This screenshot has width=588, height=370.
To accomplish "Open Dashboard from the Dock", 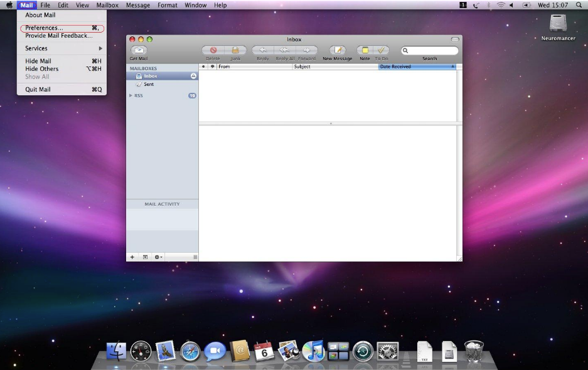I will 141,352.
